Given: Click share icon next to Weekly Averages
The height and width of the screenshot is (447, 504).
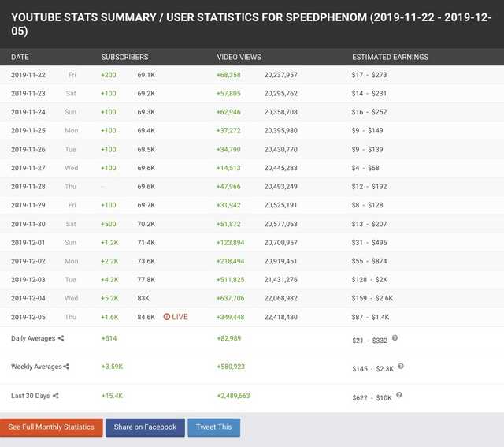Looking at the screenshot, I should [x=66, y=367].
